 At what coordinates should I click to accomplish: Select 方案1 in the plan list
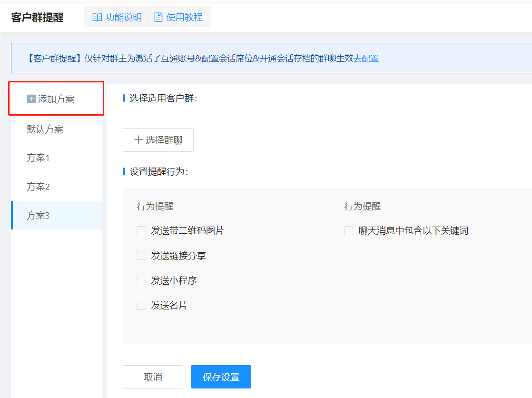pyautogui.click(x=56, y=158)
